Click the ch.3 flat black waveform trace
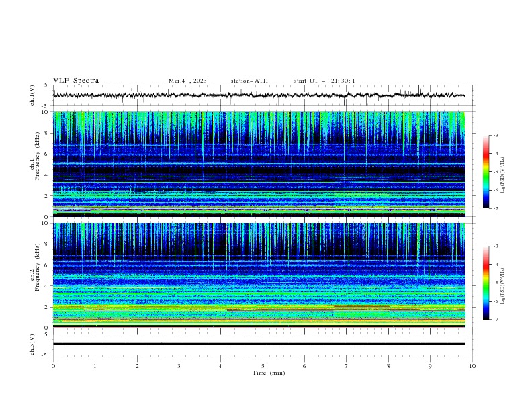 259,344
